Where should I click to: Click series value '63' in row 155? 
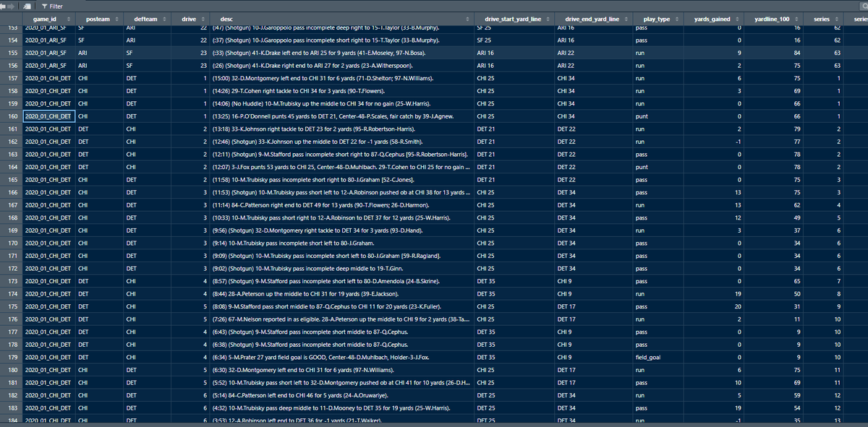pos(838,53)
